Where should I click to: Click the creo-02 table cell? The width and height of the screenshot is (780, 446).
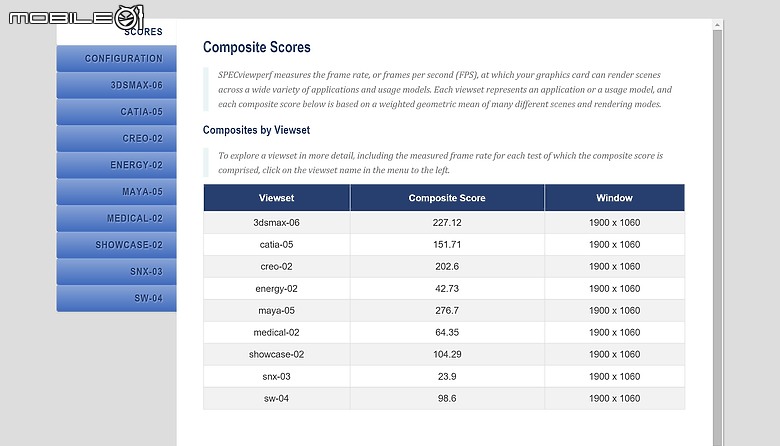point(277,267)
